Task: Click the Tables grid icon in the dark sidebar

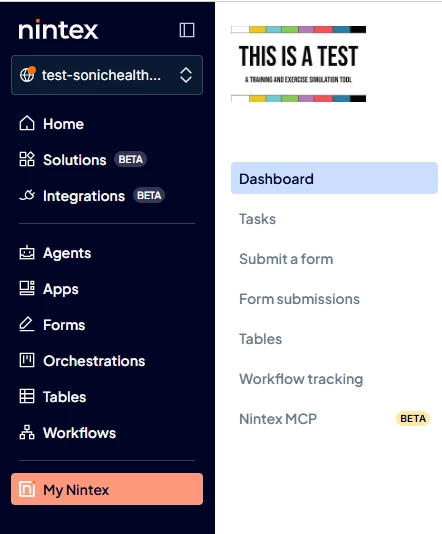Action: coord(27,396)
